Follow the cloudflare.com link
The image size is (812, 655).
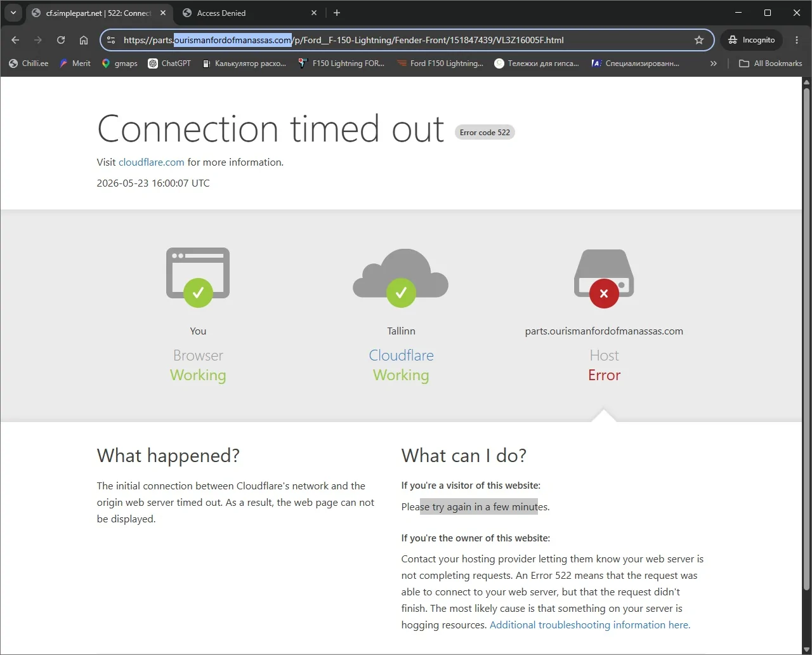[x=152, y=162]
